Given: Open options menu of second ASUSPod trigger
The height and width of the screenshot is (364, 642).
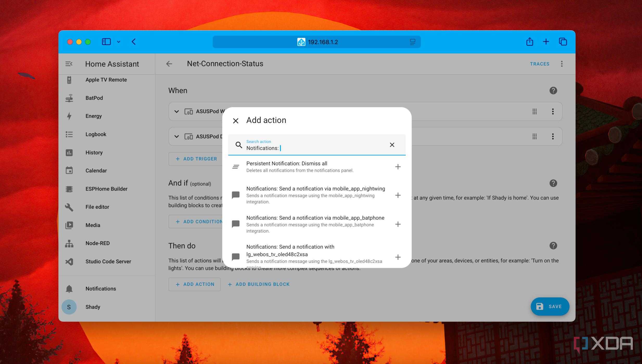Looking at the screenshot, I should (x=553, y=136).
